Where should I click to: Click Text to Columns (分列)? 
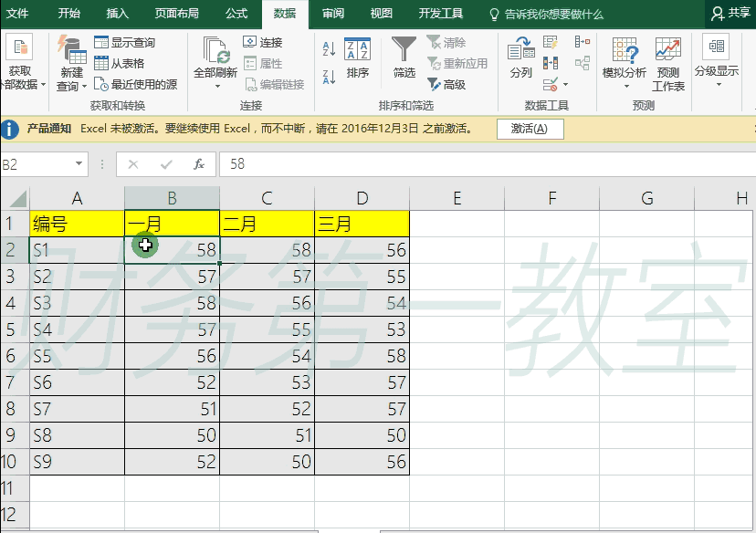click(520, 57)
